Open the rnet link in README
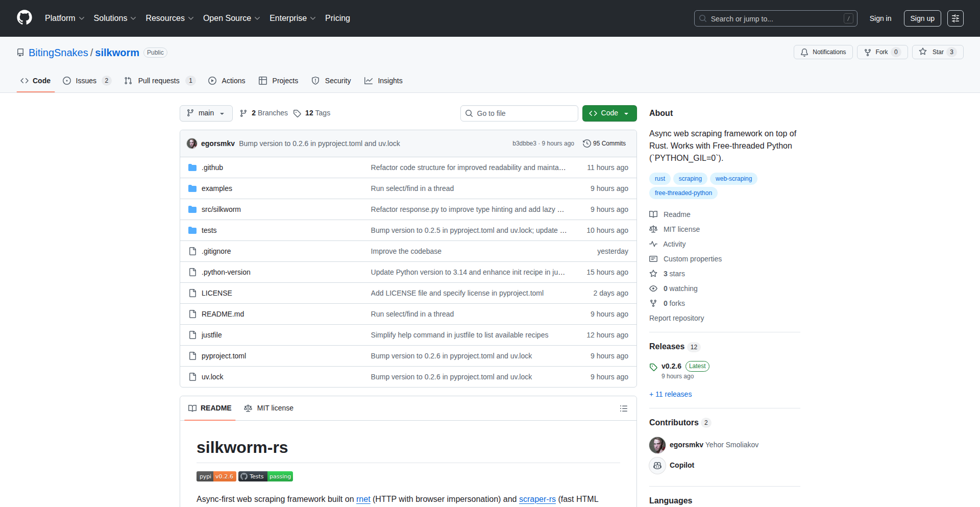This screenshot has width=980, height=507. 363,499
